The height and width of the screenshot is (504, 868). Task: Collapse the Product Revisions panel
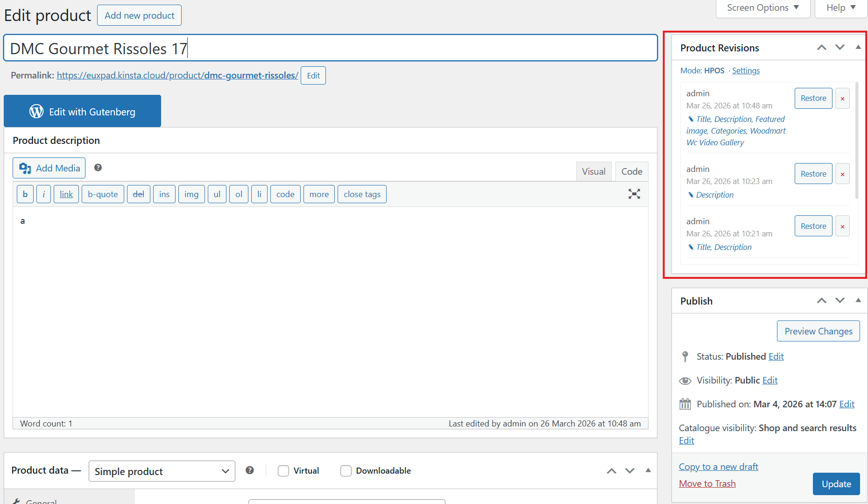pyautogui.click(x=858, y=48)
